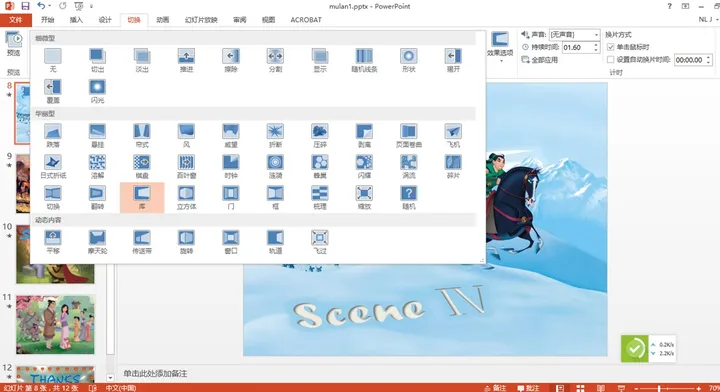Open the Undo history dropdown arrow
Screen dimensions: 720x392
(50, 6)
